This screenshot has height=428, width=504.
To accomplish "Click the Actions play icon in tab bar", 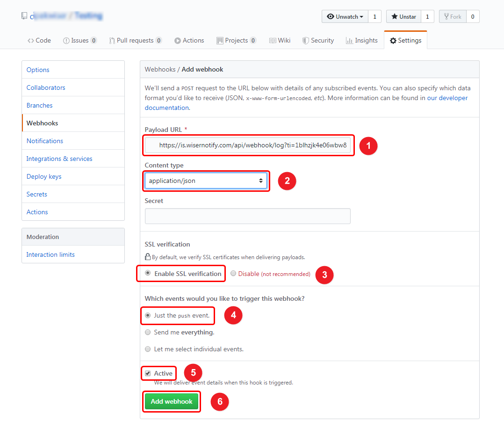I will coord(178,41).
